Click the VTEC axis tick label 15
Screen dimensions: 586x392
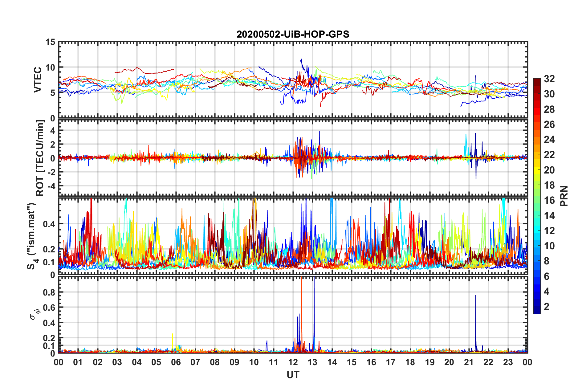[50, 42]
